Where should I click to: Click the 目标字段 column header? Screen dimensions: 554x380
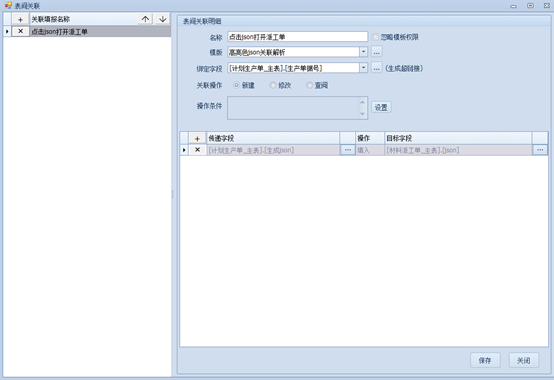point(458,138)
